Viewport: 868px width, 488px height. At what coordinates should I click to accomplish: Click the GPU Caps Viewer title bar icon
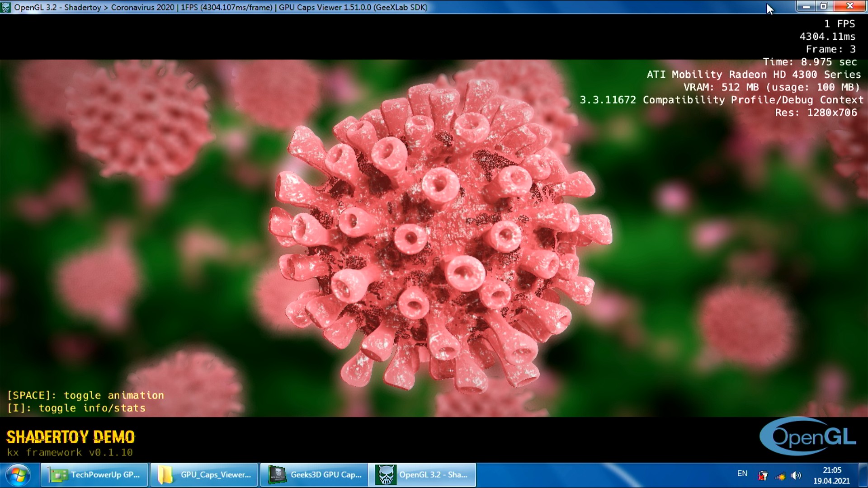click(x=6, y=7)
